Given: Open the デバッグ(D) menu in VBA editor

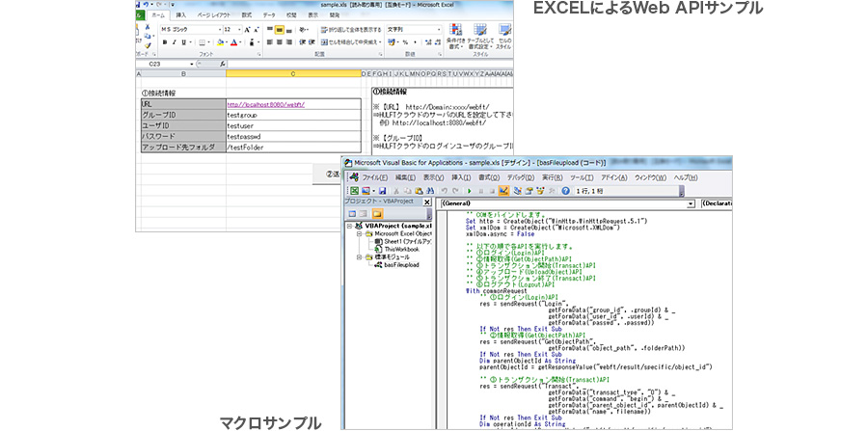Looking at the screenshot, I should tap(520, 177).
